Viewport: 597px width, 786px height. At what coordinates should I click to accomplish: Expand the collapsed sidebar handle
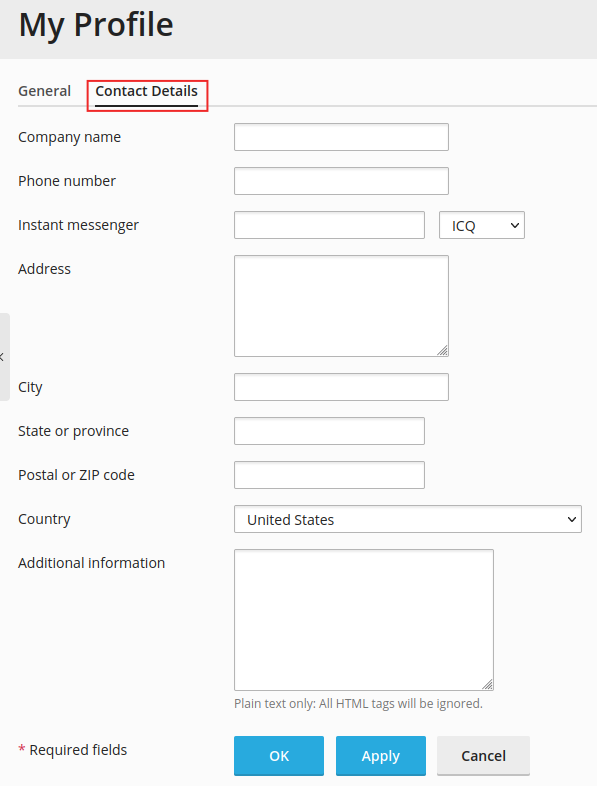tap(4, 357)
